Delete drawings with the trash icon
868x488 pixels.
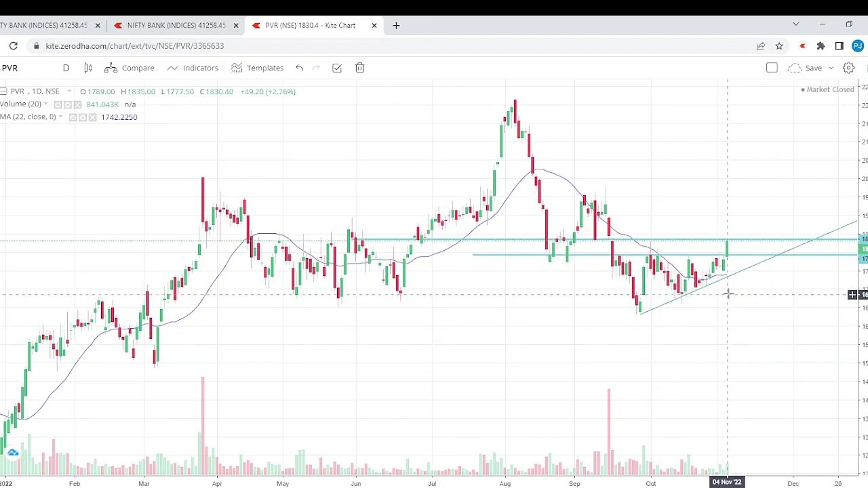[360, 68]
